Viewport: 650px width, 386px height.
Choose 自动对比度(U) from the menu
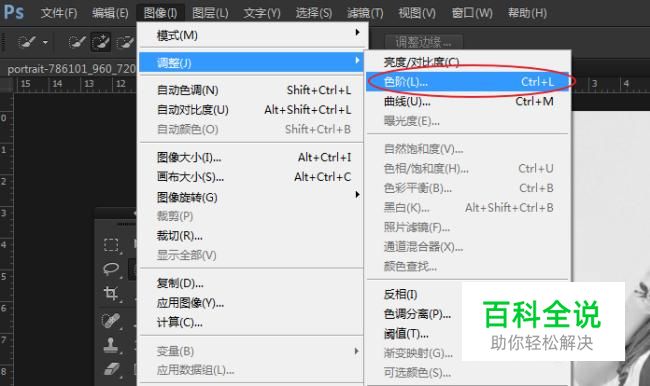pyautogui.click(x=251, y=110)
